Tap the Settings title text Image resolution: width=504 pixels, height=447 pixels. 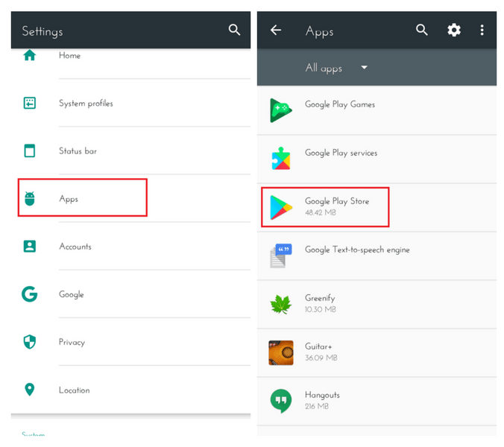pos(42,31)
